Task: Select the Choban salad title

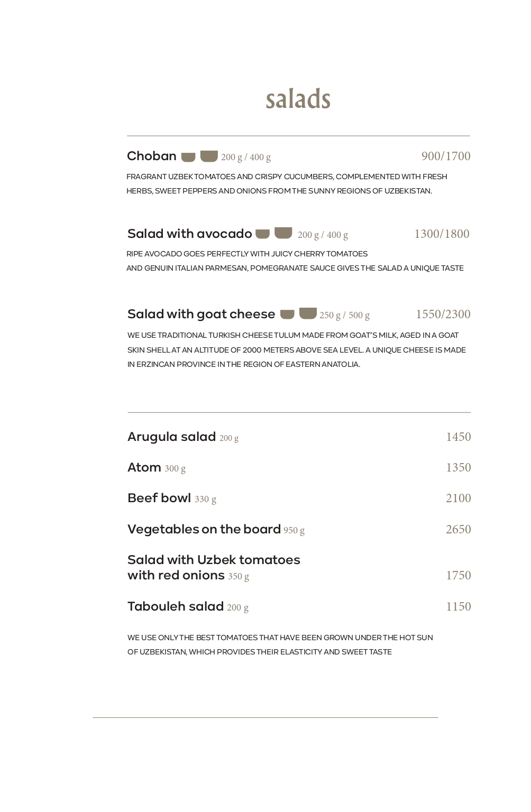Action: 152,156
